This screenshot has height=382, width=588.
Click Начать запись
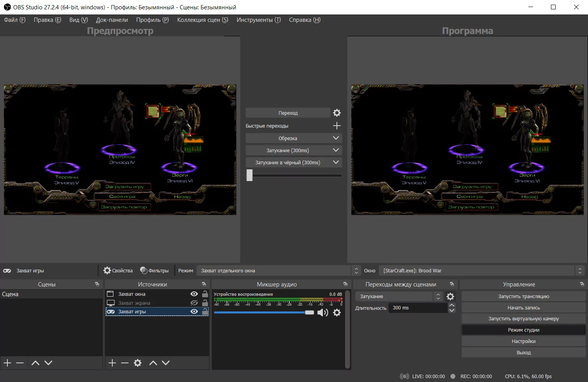524,307
